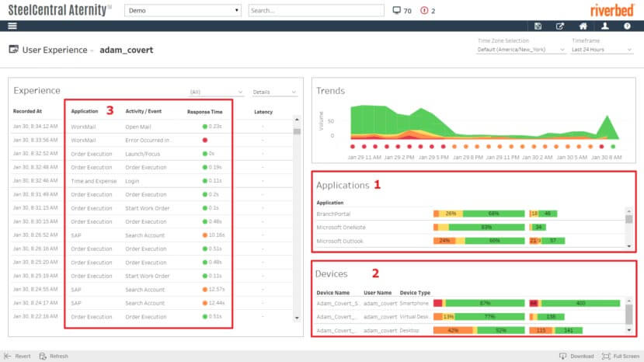Click the Revert button label
The width and height of the screenshot is (644, 362).
[23, 357]
